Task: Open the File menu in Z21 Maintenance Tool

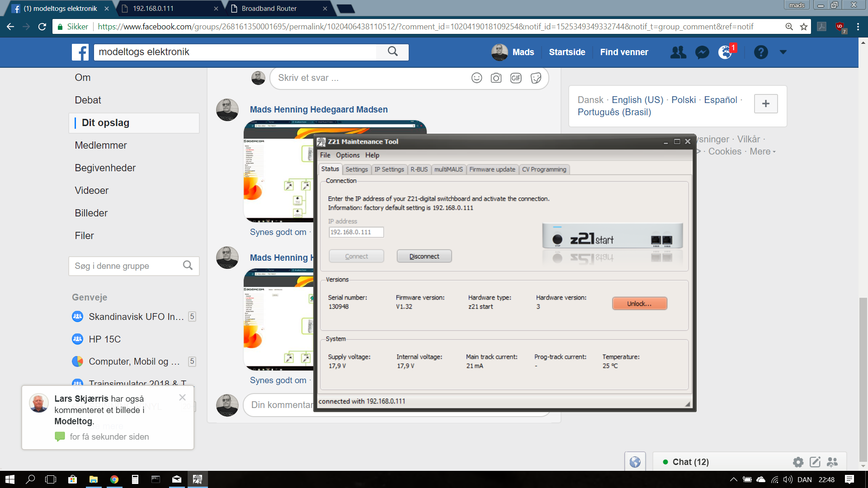Action: (x=325, y=155)
